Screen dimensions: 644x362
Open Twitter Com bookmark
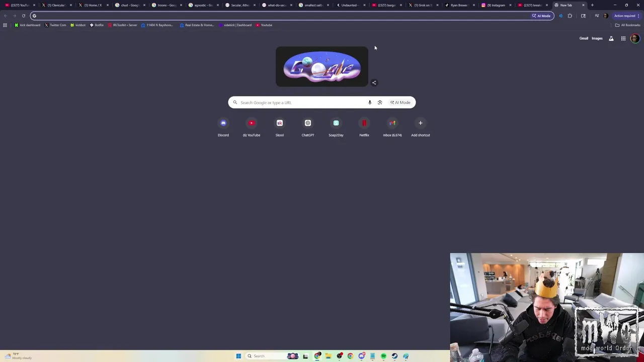[x=55, y=25]
